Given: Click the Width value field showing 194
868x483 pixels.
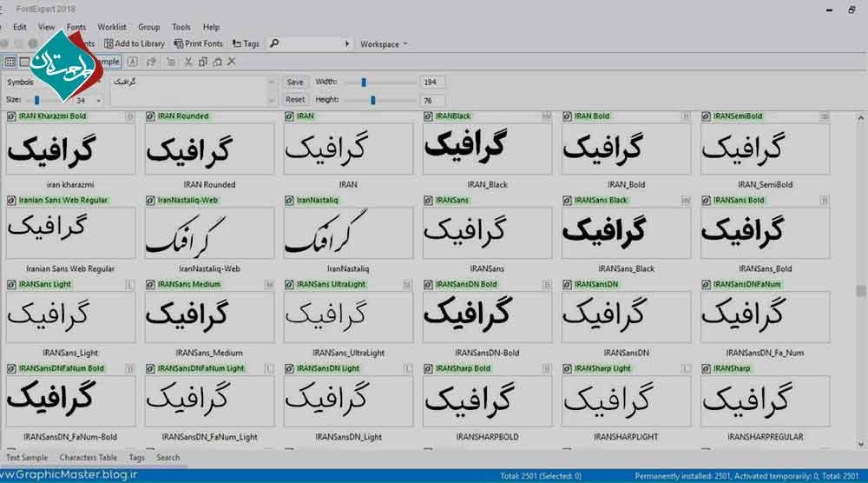Looking at the screenshot, I should pyautogui.click(x=431, y=82).
